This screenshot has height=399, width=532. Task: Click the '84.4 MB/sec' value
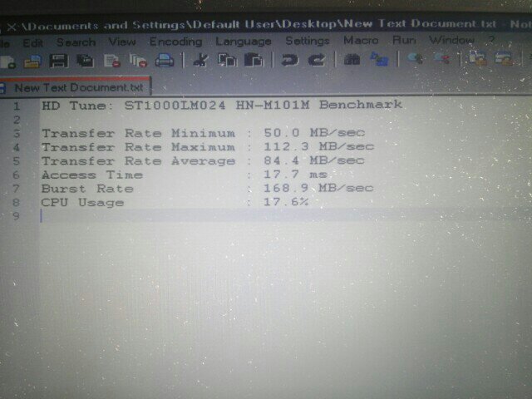[x=314, y=160]
